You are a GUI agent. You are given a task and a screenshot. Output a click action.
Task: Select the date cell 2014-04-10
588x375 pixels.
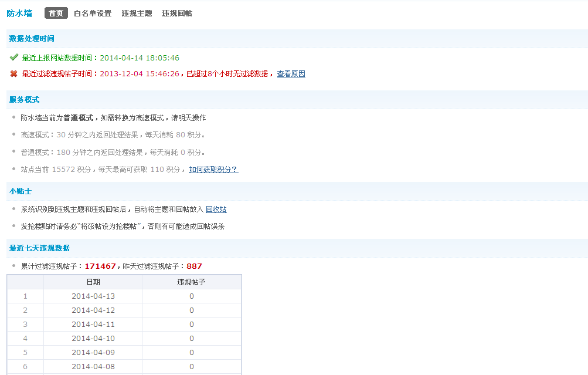[x=93, y=339]
